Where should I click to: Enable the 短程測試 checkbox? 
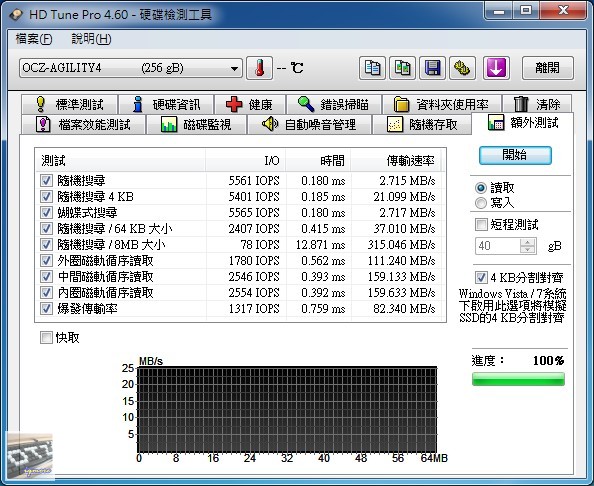click(x=481, y=224)
